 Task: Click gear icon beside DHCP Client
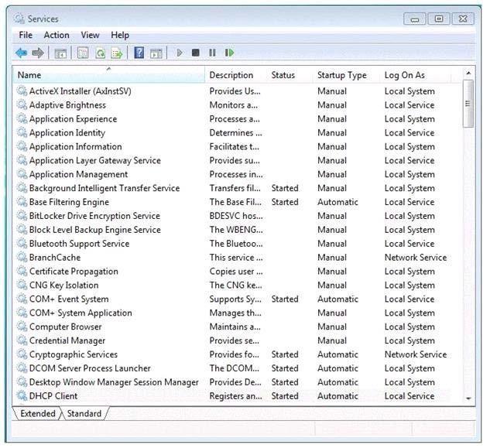point(22,395)
